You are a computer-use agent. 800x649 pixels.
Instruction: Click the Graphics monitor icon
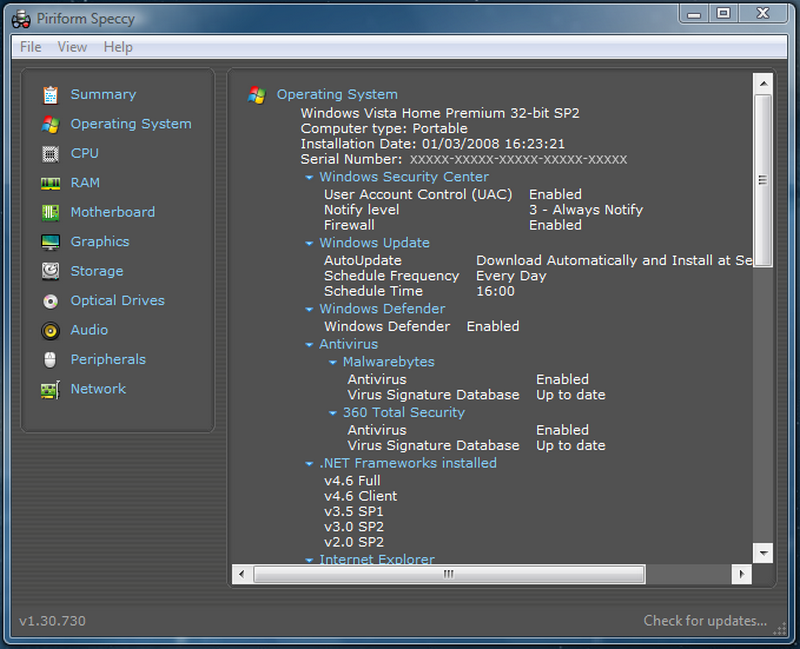(51, 242)
